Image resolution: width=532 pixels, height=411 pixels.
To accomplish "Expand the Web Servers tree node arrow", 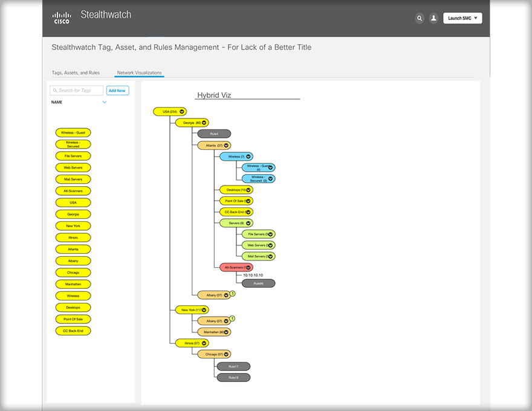I will coord(270,245).
